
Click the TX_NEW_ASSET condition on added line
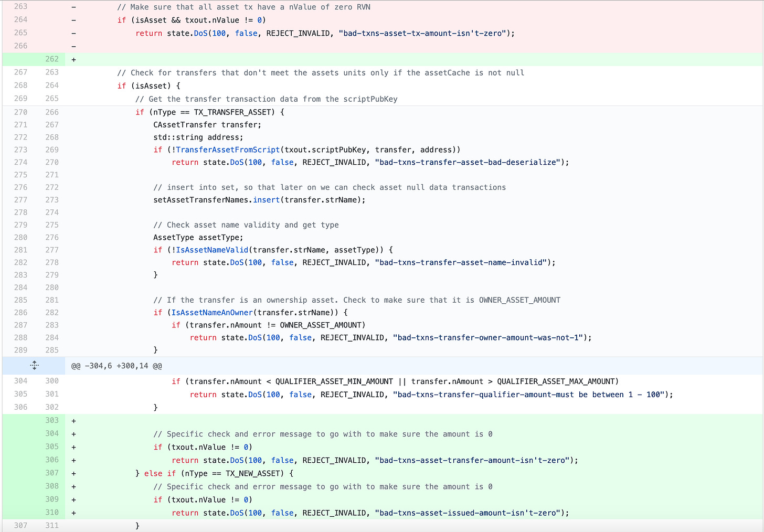click(x=254, y=473)
